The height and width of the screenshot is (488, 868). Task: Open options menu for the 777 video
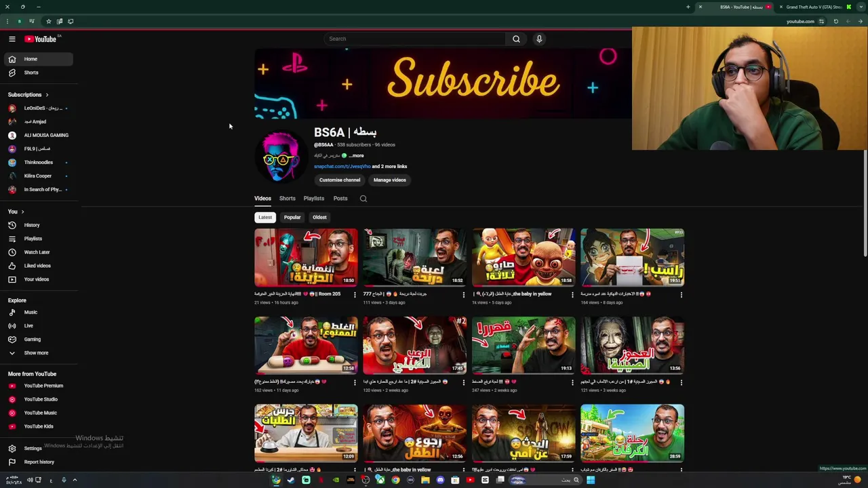464,294
